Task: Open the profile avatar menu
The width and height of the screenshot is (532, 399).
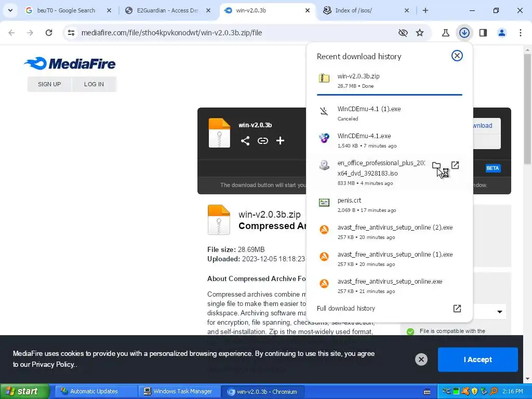Action: [x=502, y=33]
